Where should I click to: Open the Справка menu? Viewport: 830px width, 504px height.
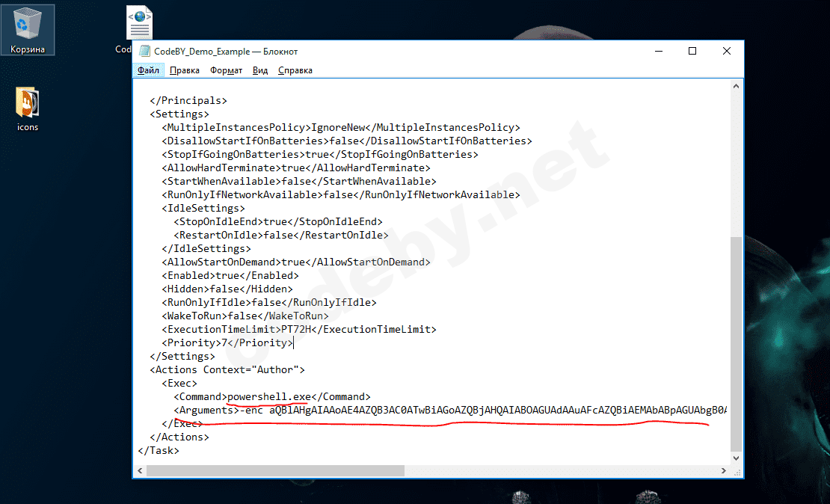point(295,70)
